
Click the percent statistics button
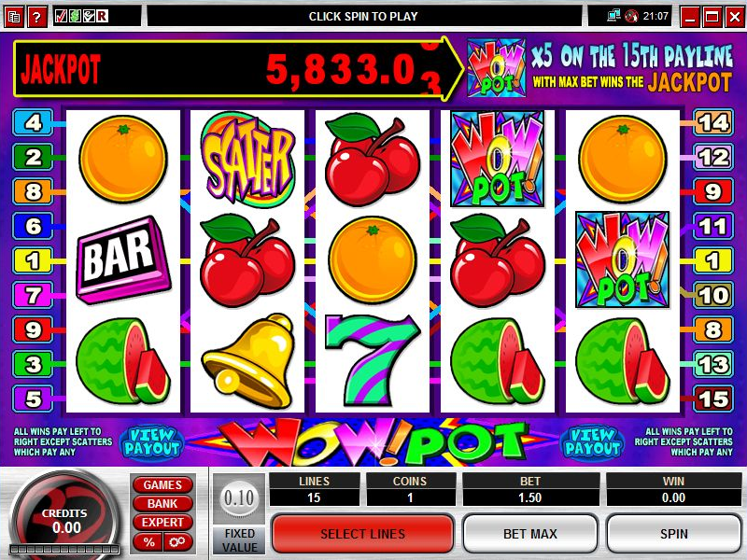tap(148, 542)
